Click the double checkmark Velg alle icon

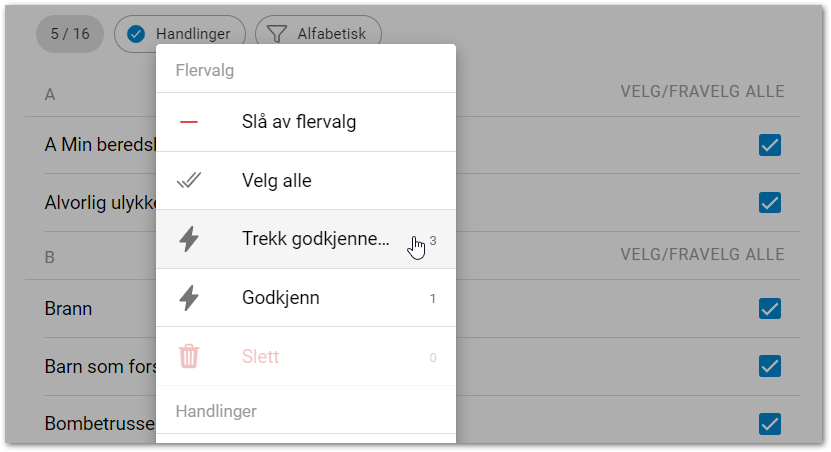coord(189,181)
